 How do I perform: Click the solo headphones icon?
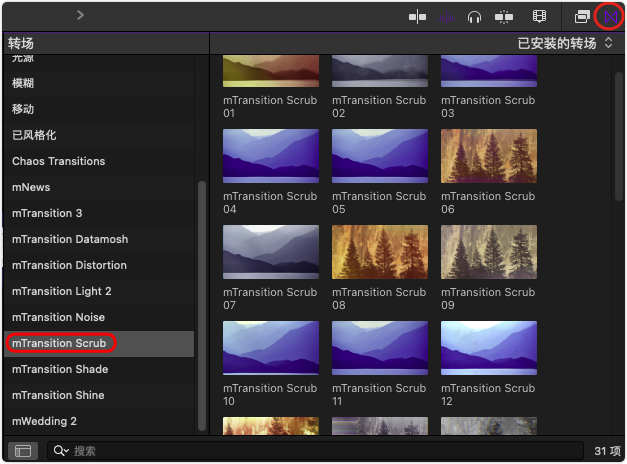(x=474, y=17)
